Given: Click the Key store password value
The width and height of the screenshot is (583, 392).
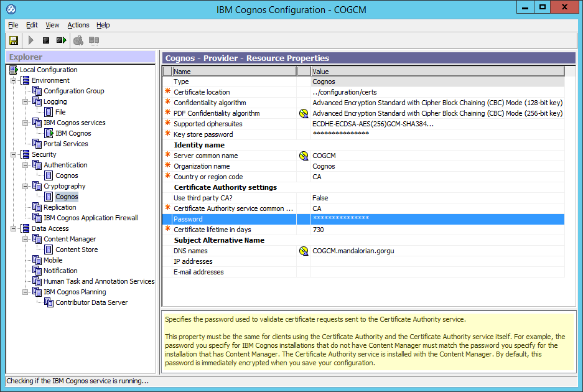Looking at the screenshot, I should click(437, 134).
